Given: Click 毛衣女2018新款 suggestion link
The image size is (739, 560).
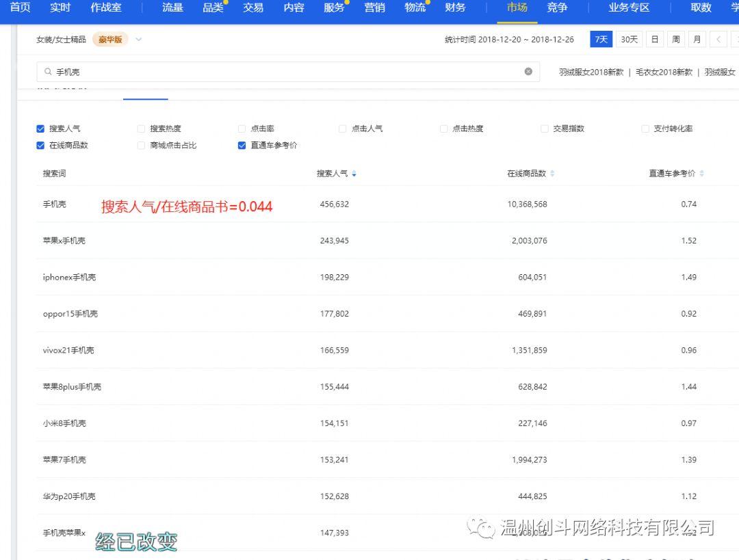Looking at the screenshot, I should point(664,72).
